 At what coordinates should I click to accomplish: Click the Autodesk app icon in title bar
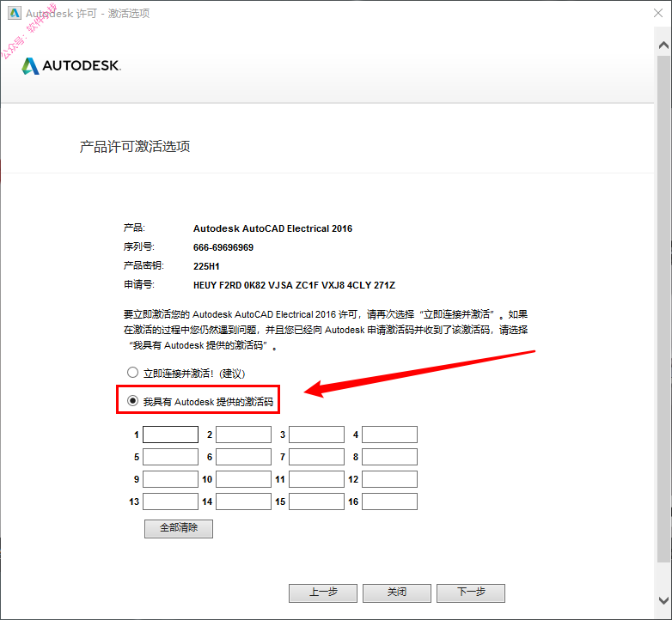click(x=14, y=13)
